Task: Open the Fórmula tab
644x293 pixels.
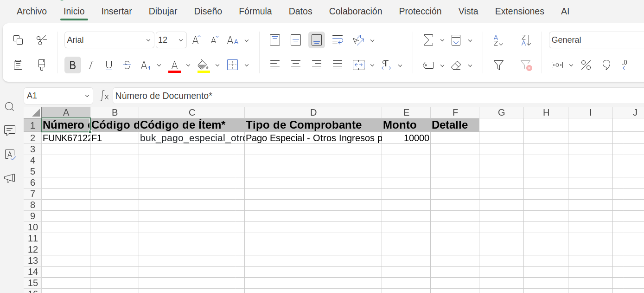Action: (x=255, y=12)
